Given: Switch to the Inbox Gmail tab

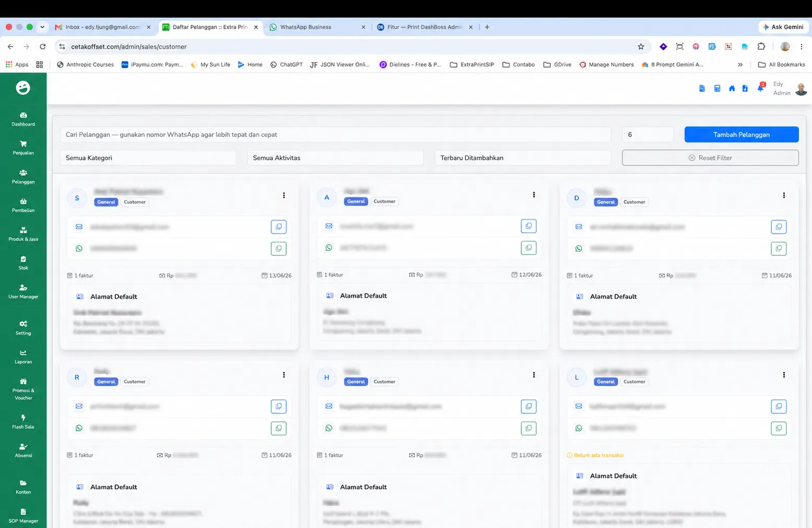Looking at the screenshot, I should [x=102, y=27].
